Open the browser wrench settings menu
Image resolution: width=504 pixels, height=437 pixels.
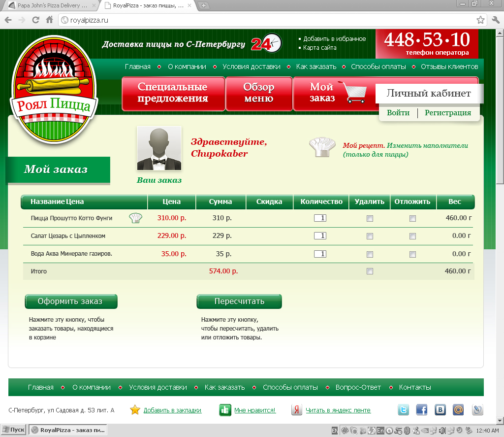coord(496,20)
